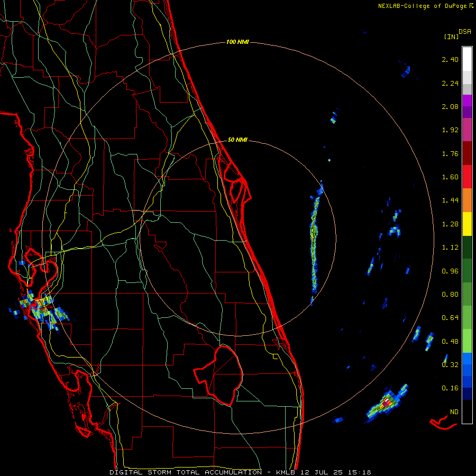
Task: Select the 2.24 legend value
Action: (x=450, y=83)
